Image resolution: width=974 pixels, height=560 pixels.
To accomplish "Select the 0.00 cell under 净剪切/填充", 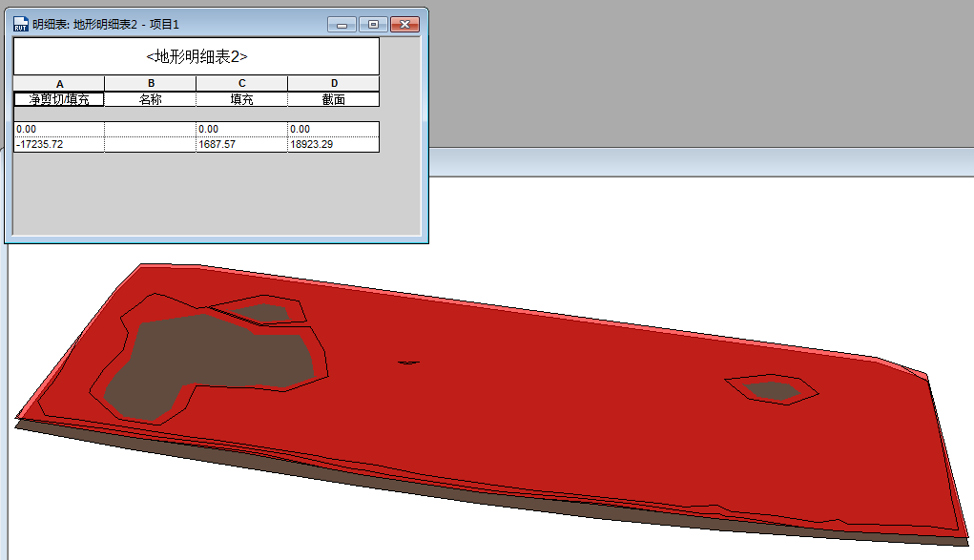I will pos(60,130).
